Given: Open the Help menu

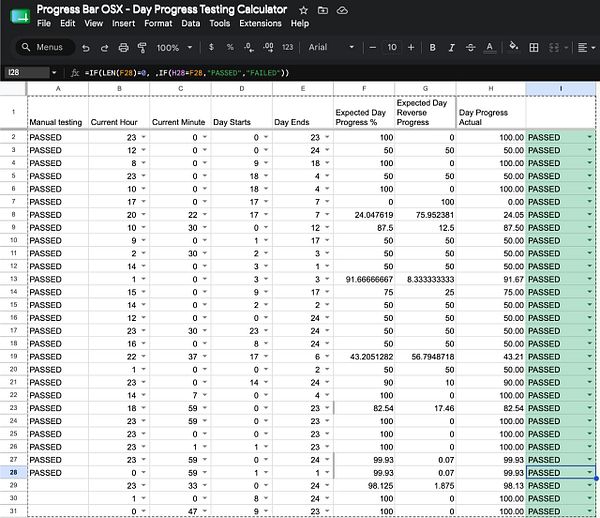Looking at the screenshot, I should (x=300, y=23).
